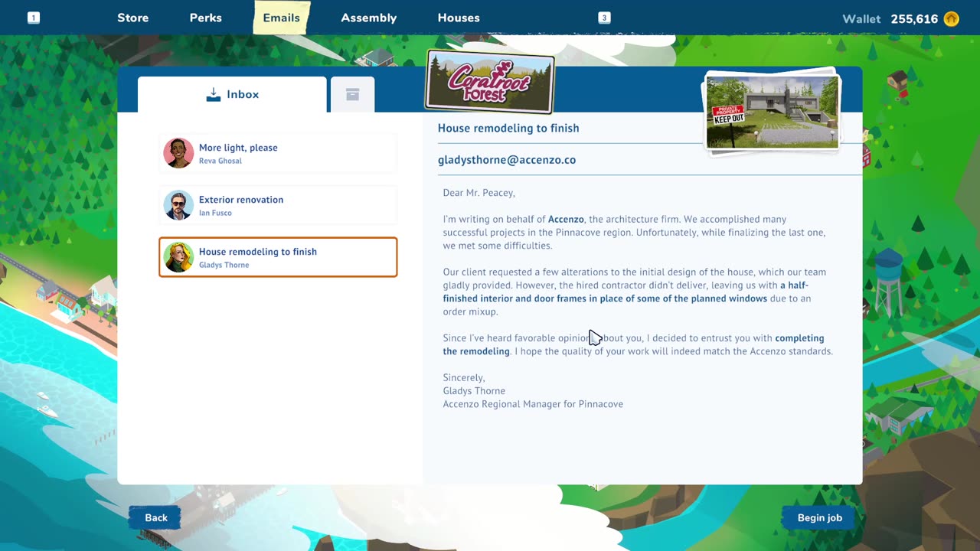Click the Inbox download-tray icon

[x=214, y=94]
